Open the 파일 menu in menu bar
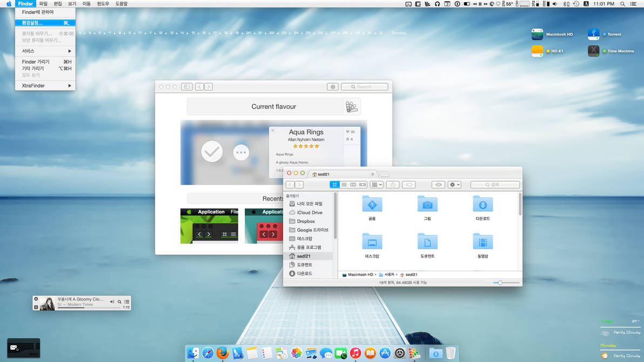This screenshot has width=644, height=362. tap(43, 4)
